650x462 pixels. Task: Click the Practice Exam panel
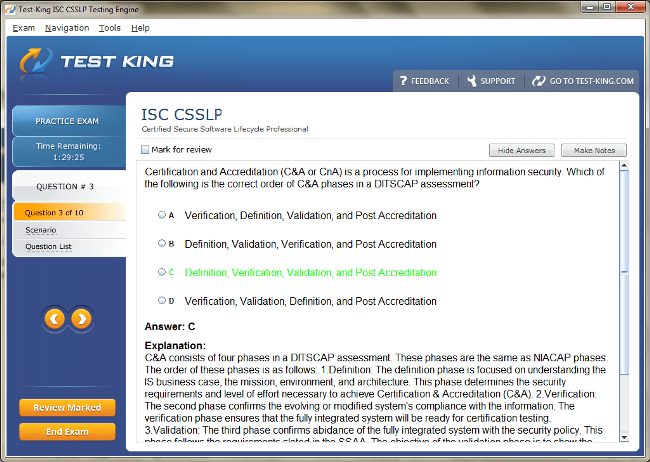[69, 121]
